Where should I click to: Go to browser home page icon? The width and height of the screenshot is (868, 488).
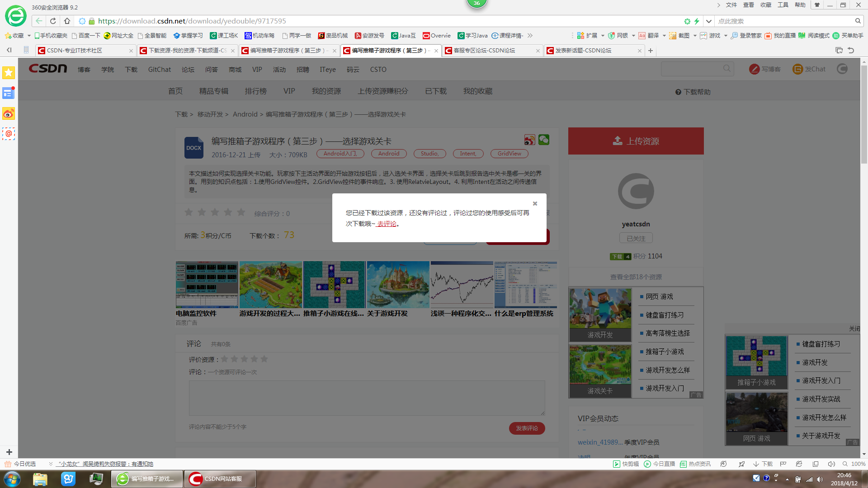coord(67,21)
